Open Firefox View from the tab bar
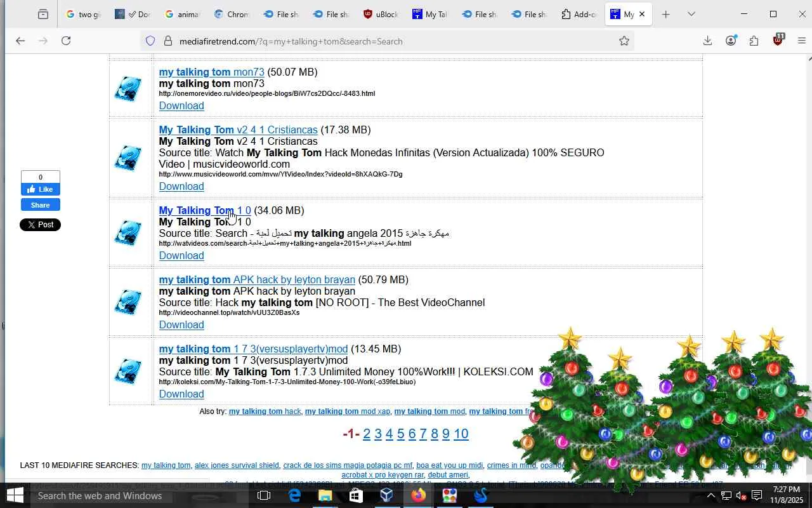 pyautogui.click(x=43, y=14)
